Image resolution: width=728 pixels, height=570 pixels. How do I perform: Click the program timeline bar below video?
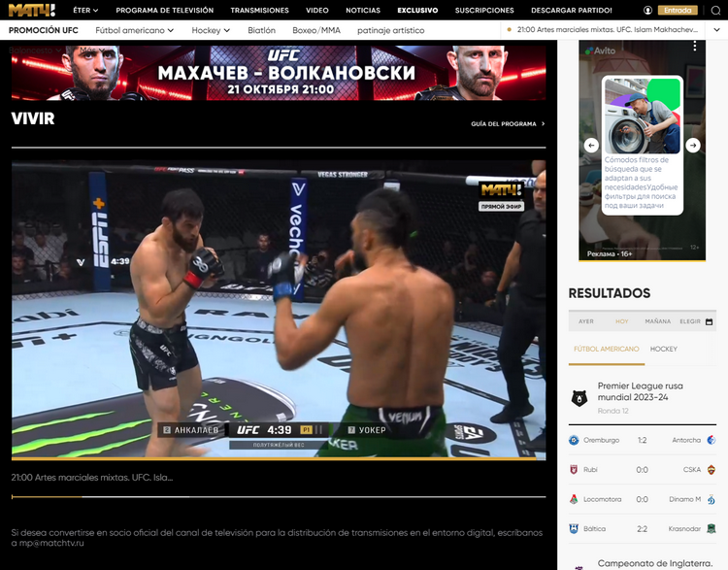click(x=279, y=497)
